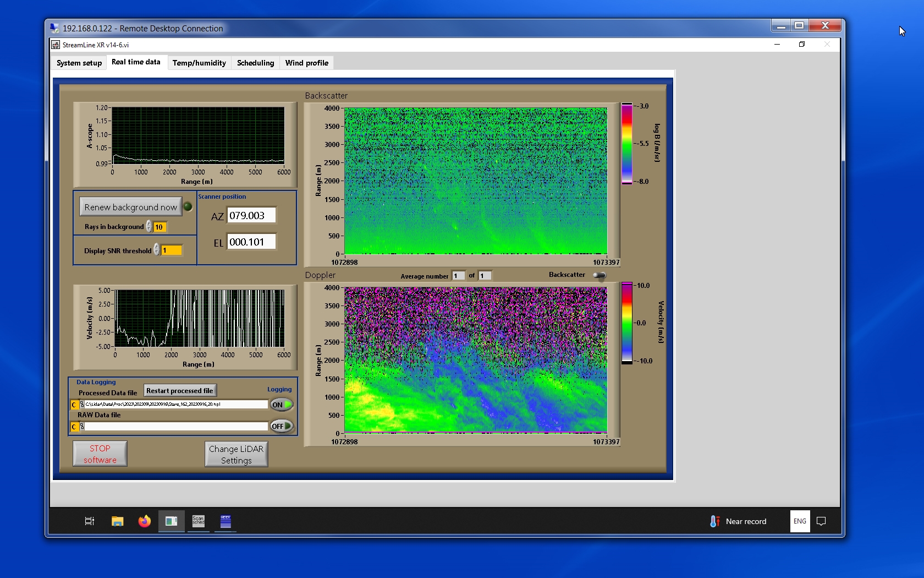Click the ENG language selector
The image size is (924, 578).
click(800, 521)
